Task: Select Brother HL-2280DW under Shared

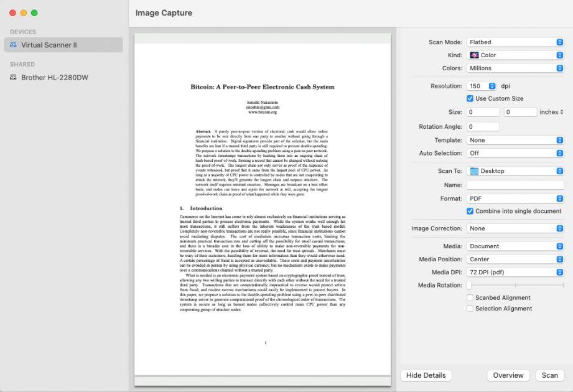Action: coord(55,78)
